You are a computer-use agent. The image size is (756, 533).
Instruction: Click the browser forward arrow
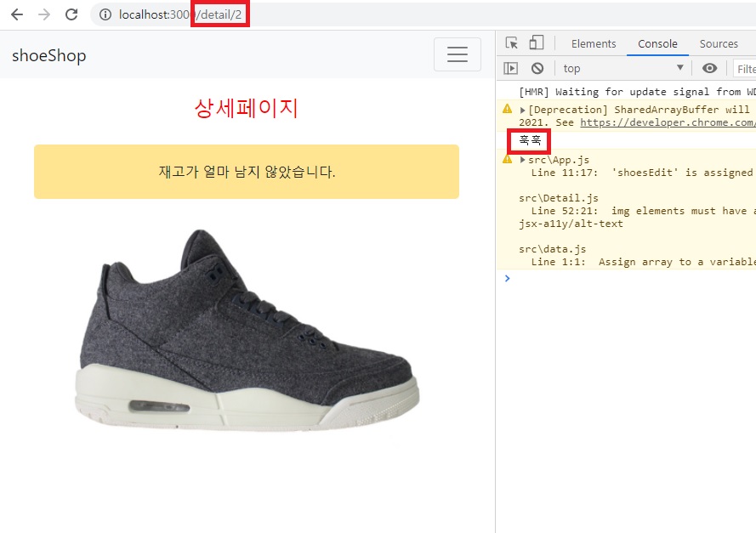[x=44, y=14]
